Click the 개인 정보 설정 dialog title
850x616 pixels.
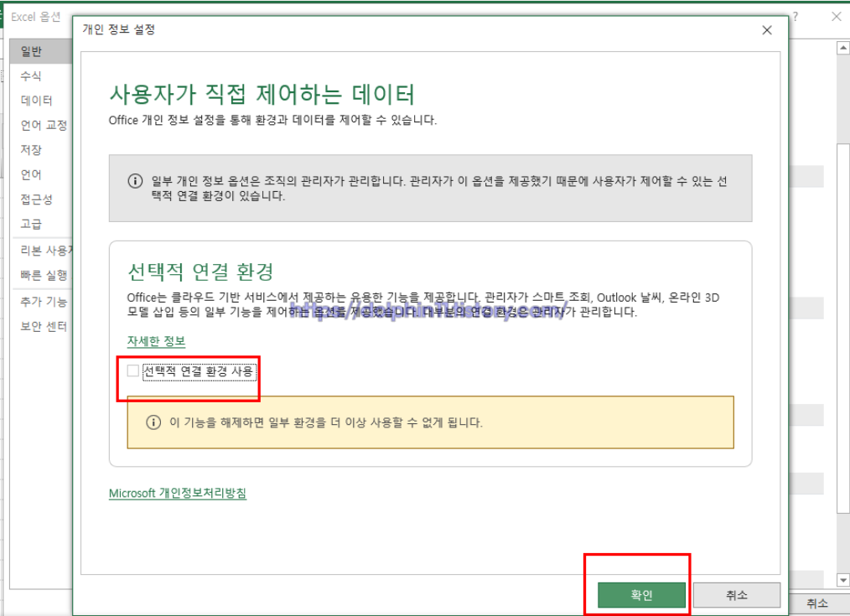pos(119,29)
